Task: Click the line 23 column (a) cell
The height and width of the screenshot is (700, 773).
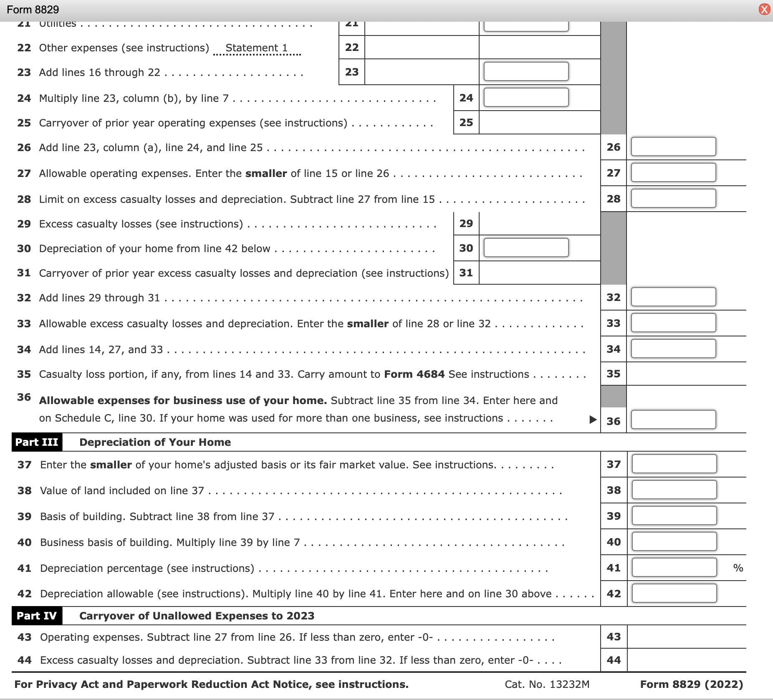Action: click(422, 72)
